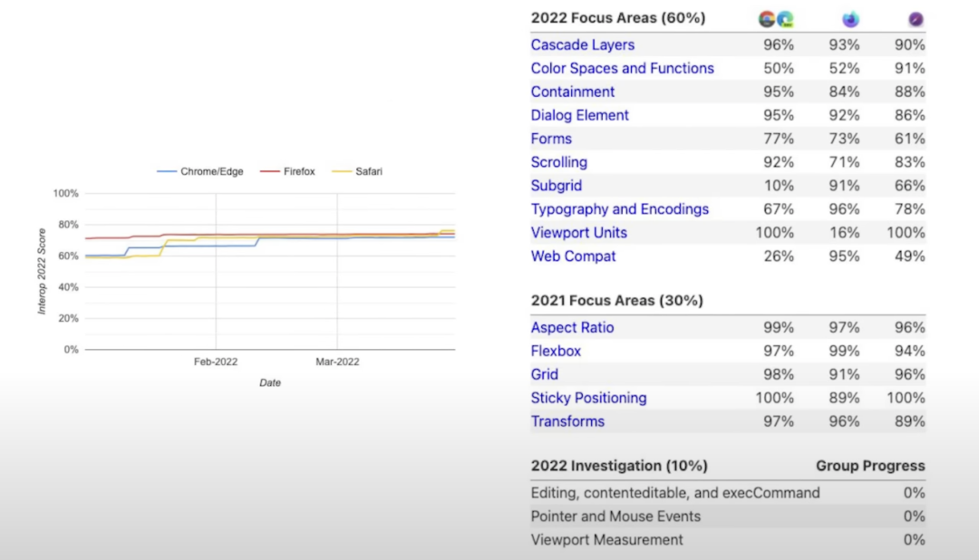The height and width of the screenshot is (560, 979).
Task: Toggle the Safari series in chart legend
Action: pyautogui.click(x=357, y=171)
